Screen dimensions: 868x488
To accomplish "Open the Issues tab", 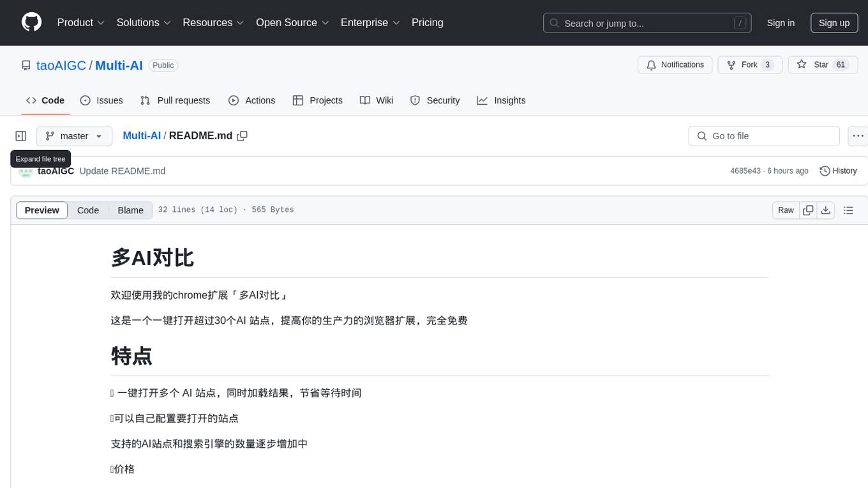I will (101, 100).
